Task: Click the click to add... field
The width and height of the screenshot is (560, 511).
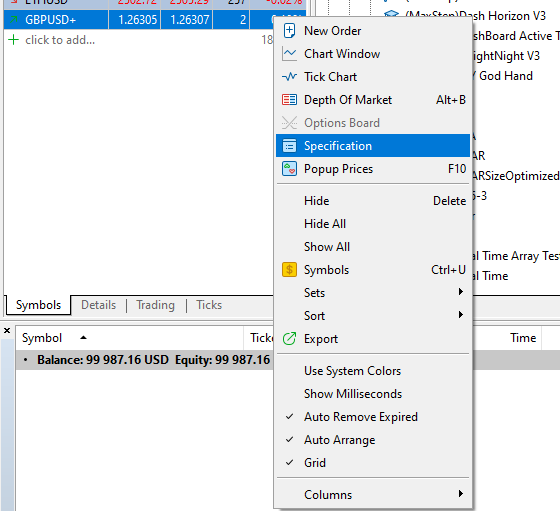Action: click(x=60, y=40)
